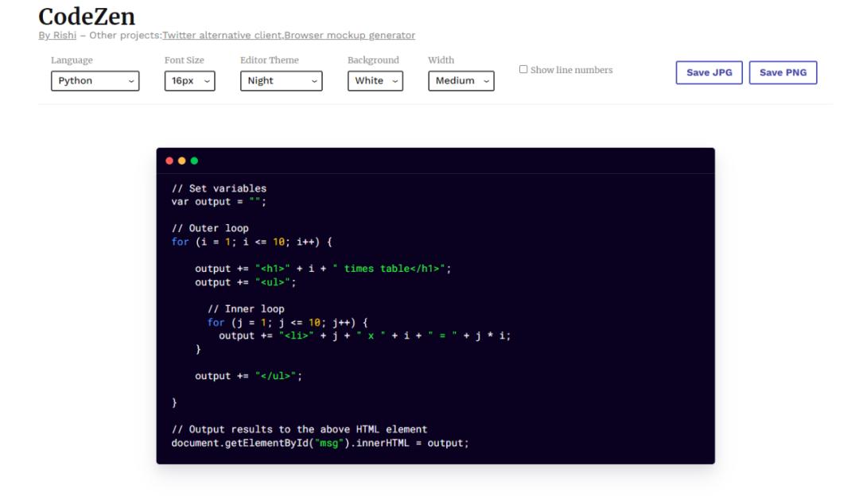Click the green dot in code window
859x504 pixels.
(194, 161)
